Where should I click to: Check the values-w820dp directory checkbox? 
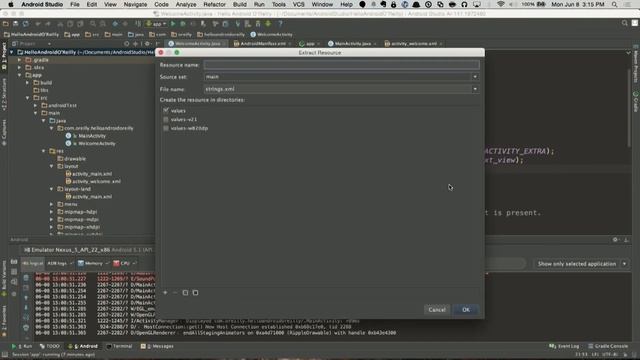(166, 128)
